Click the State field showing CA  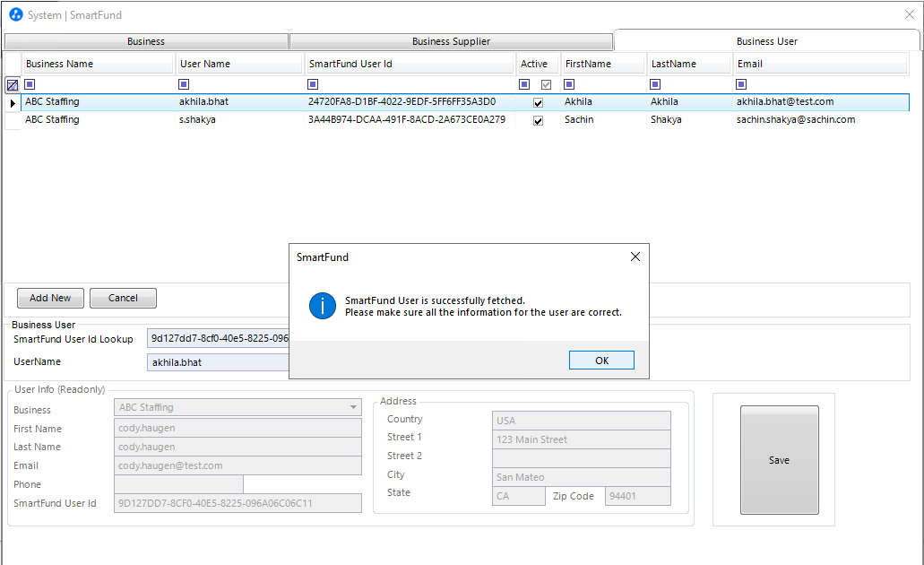click(x=519, y=496)
